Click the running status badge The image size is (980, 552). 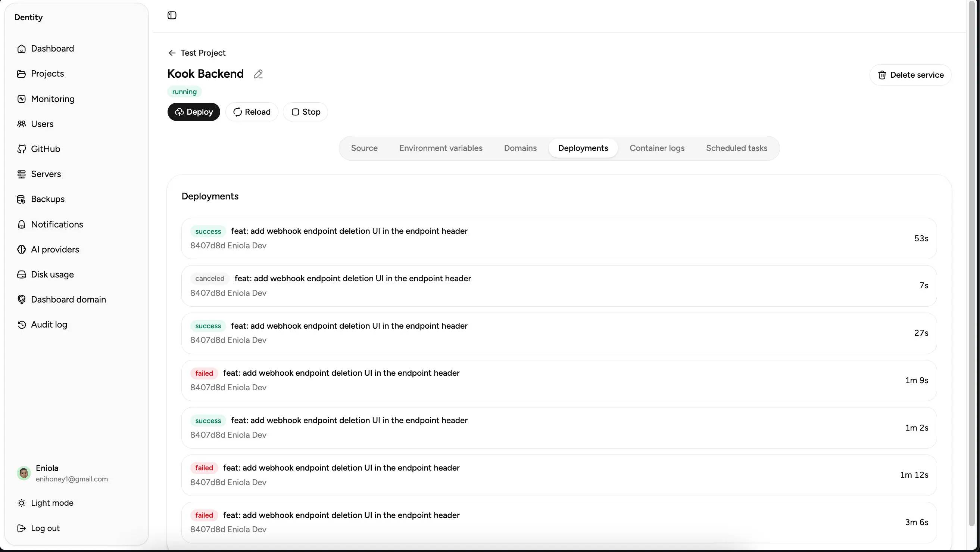point(184,92)
